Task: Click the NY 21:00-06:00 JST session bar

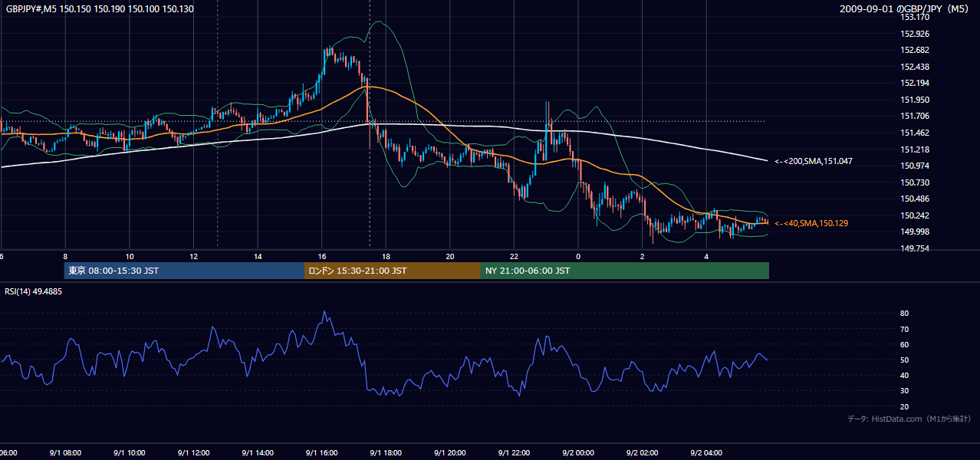Action: (x=625, y=271)
